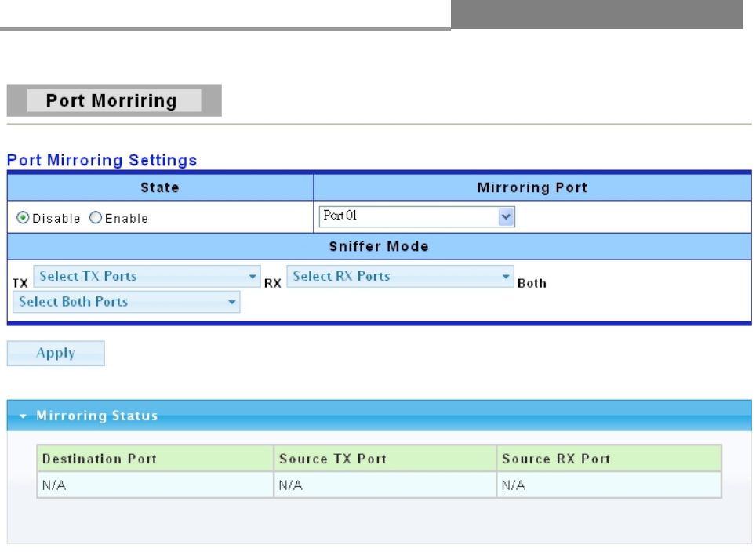This screenshot has height=552, width=756.
Task: Click the Apply button
Action: [56, 354]
